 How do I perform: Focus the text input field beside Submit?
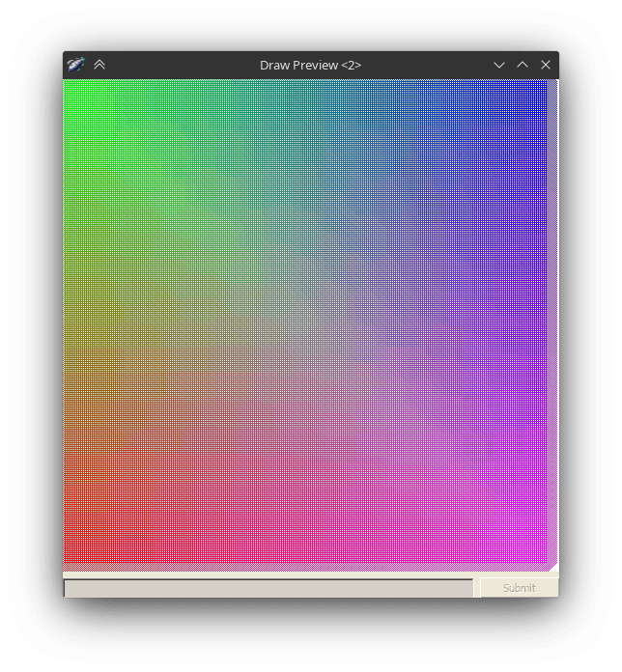[x=269, y=587]
